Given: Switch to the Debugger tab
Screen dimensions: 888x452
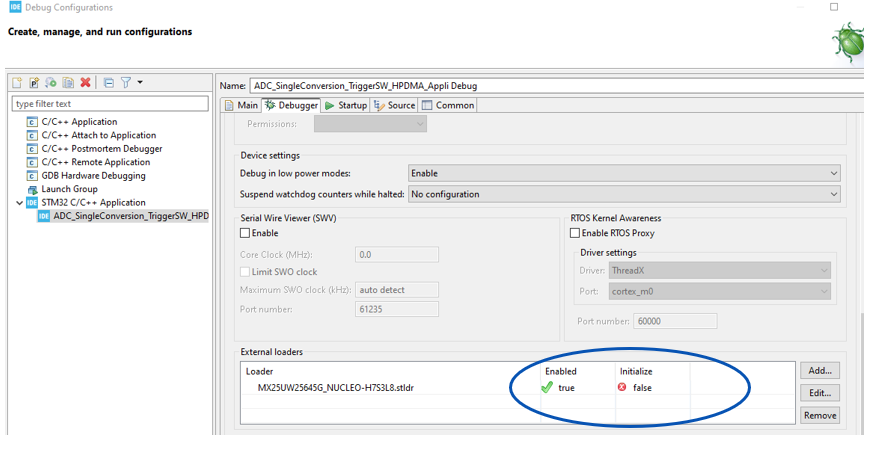Looking at the screenshot, I should click(x=292, y=105).
